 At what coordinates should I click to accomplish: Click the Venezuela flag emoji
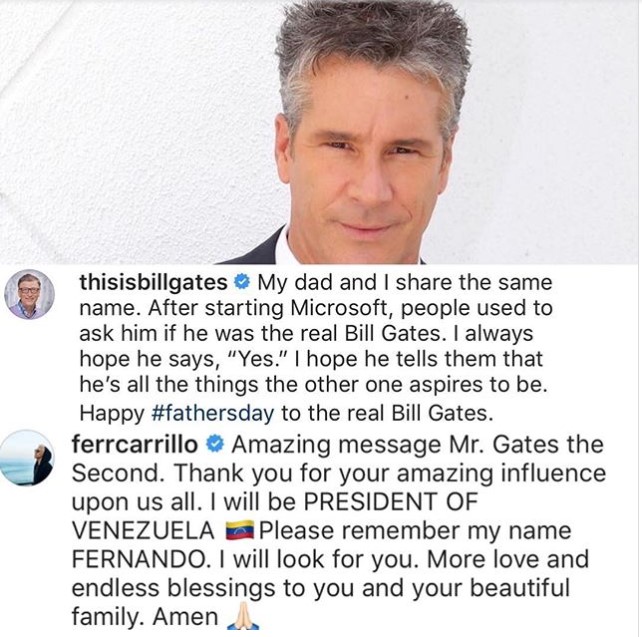[x=240, y=530]
